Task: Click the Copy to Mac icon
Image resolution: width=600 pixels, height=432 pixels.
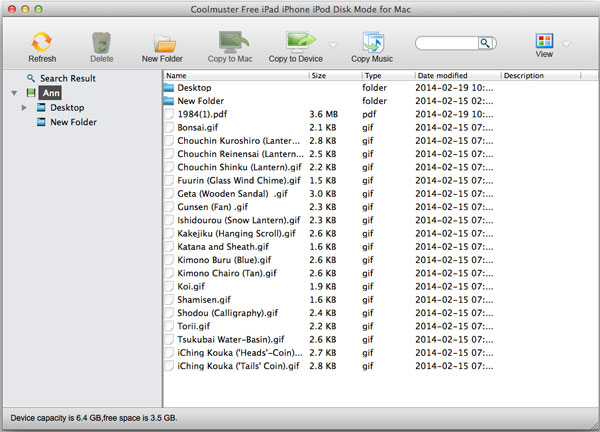Action: point(233,42)
